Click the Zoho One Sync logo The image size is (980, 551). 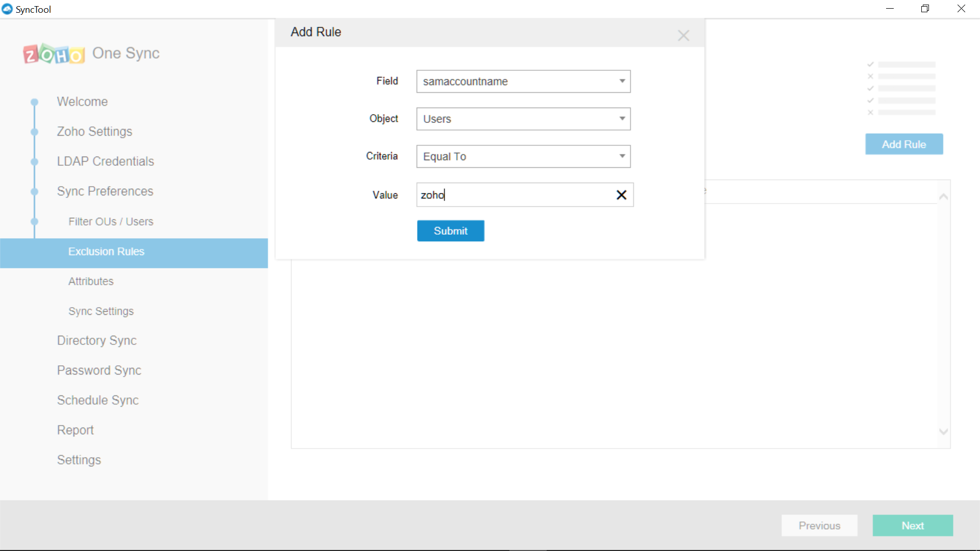(x=91, y=54)
